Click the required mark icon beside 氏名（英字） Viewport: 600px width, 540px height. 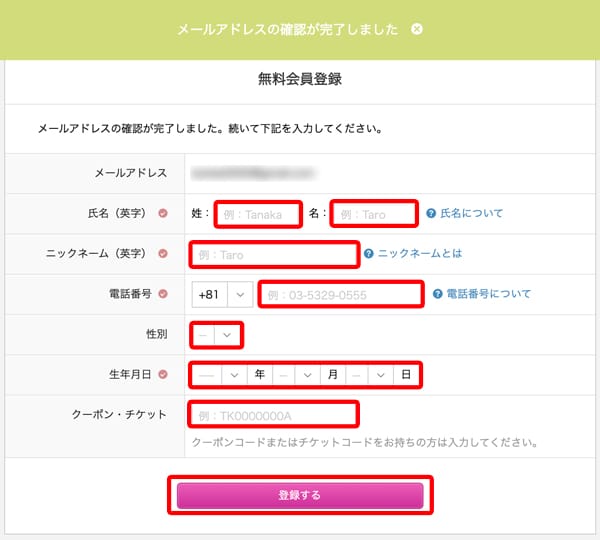coord(163,213)
